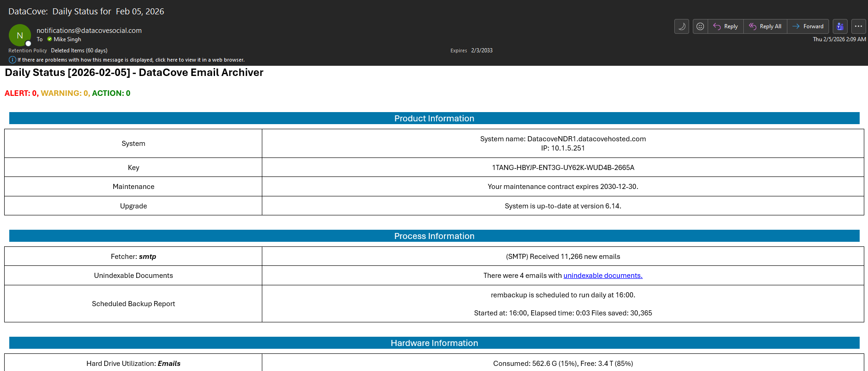This screenshot has width=868, height=371.
Task: Select license key 1TANG-HBYJP value
Action: (x=563, y=168)
